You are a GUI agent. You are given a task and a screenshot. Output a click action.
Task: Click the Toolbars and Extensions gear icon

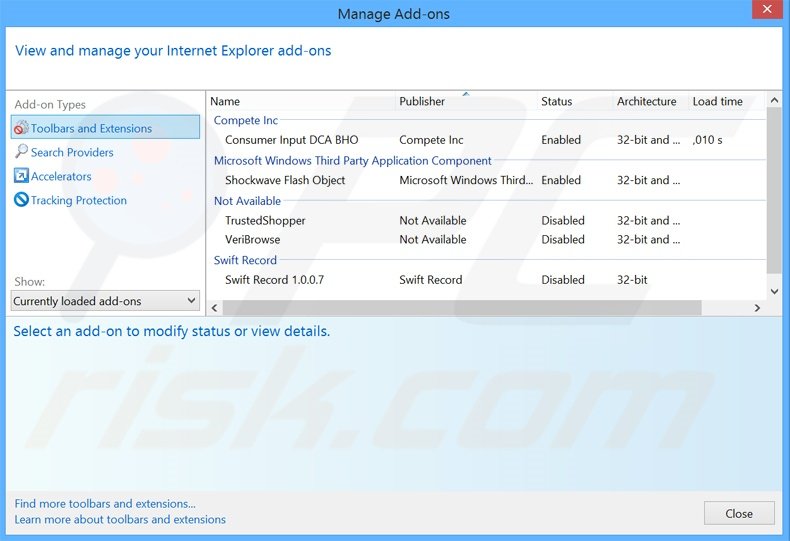pyautogui.click(x=21, y=128)
